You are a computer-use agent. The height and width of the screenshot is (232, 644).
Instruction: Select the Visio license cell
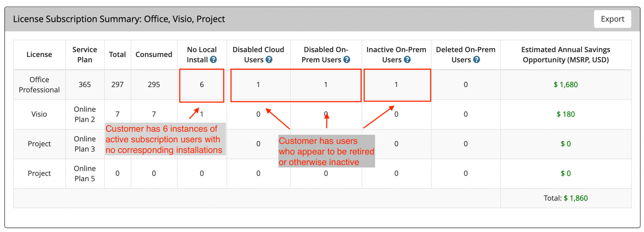coord(39,114)
